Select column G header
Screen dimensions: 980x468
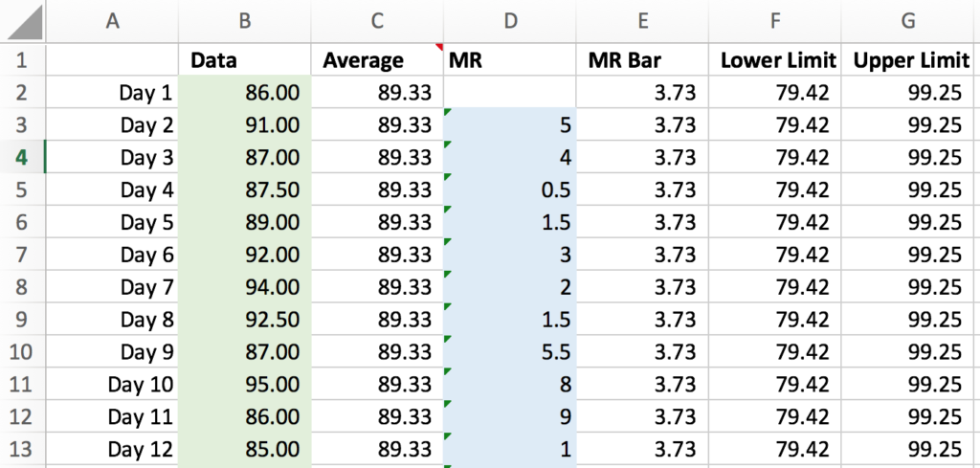coord(907,21)
